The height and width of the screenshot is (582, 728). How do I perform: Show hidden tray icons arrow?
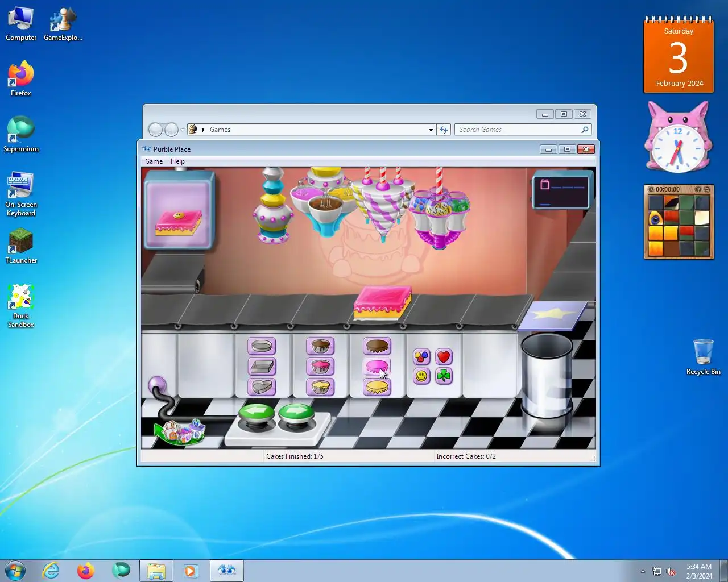(x=643, y=571)
